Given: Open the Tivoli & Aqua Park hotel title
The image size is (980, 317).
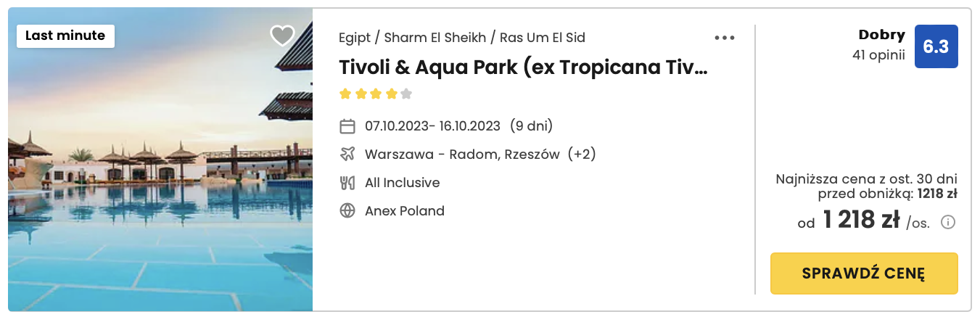Looking at the screenshot, I should click(x=522, y=67).
